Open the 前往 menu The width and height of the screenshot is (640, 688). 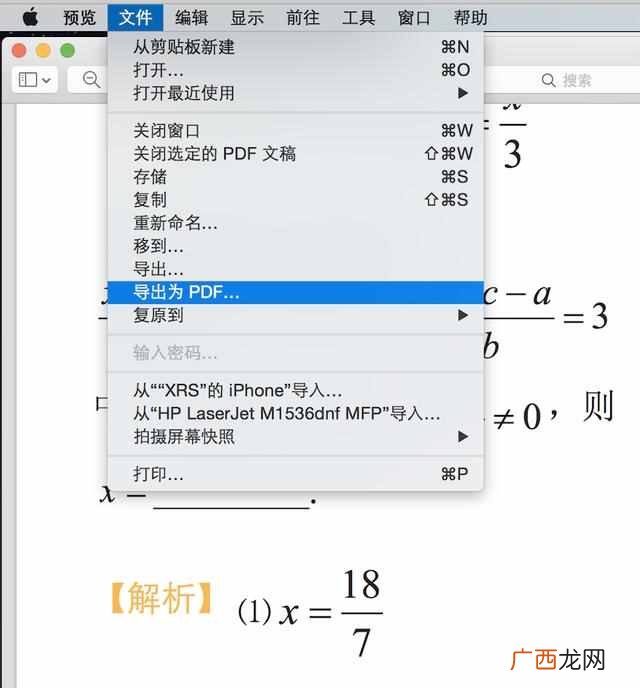pos(303,18)
